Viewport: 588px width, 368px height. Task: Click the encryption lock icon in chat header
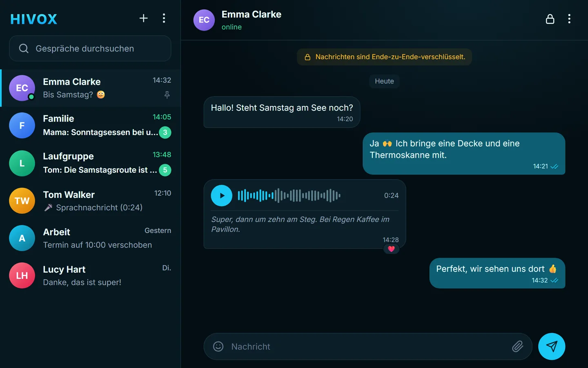coord(550,19)
